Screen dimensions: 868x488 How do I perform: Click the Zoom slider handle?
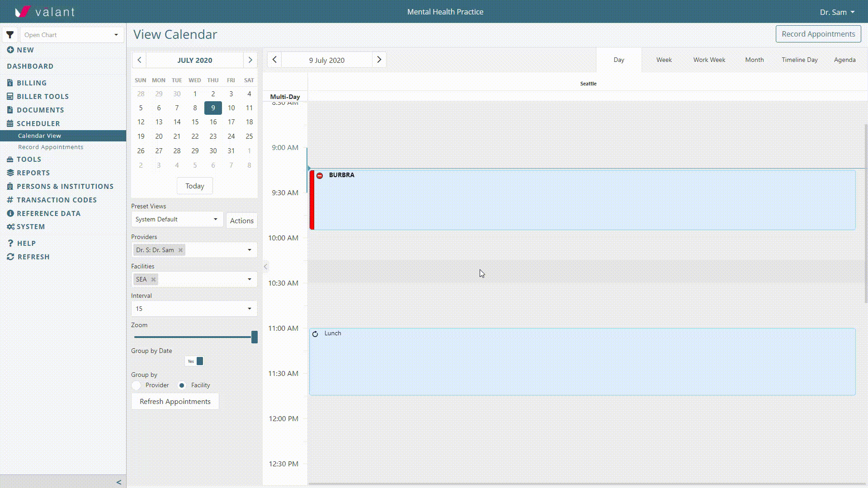click(255, 337)
